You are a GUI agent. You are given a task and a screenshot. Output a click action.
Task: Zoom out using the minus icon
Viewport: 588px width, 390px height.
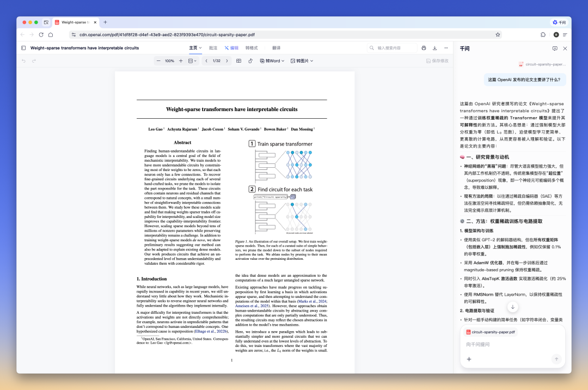(x=158, y=61)
